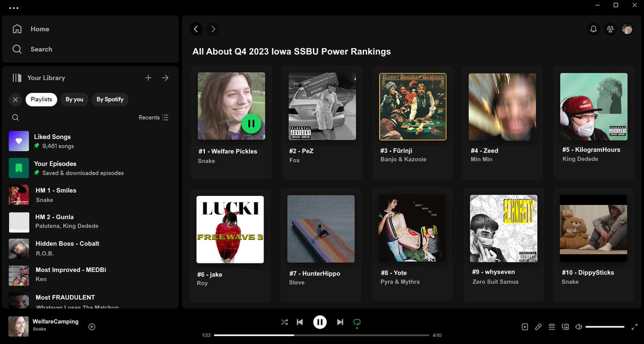Open HM 1 - Smiles playlist
The image size is (644, 344).
pyautogui.click(x=90, y=195)
